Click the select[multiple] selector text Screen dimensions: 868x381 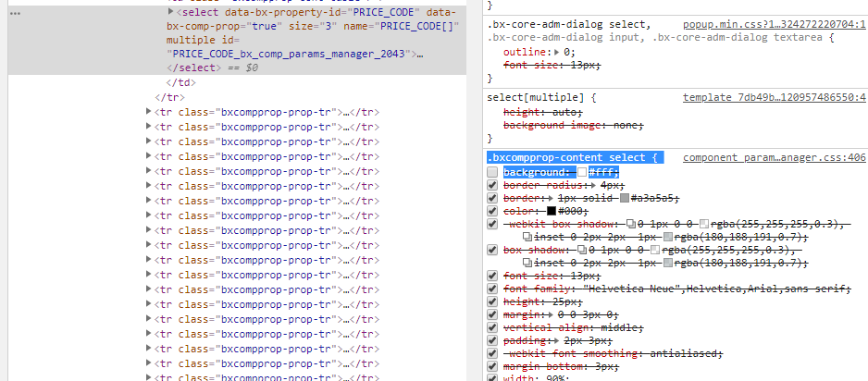click(535, 97)
